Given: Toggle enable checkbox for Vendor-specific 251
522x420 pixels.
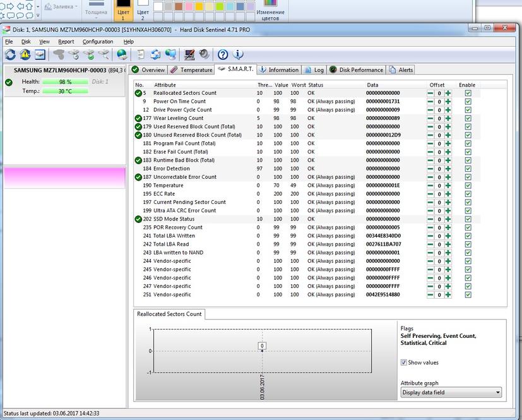Looking at the screenshot, I should (468, 295).
